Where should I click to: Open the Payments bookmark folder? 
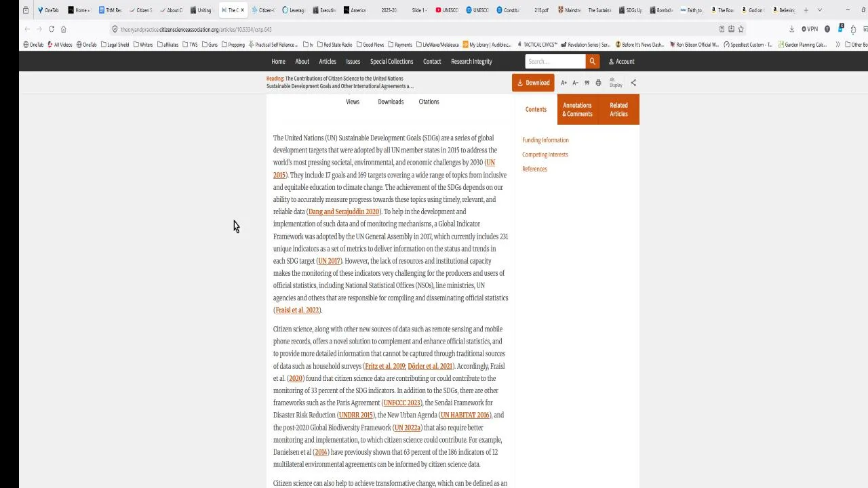point(400,45)
